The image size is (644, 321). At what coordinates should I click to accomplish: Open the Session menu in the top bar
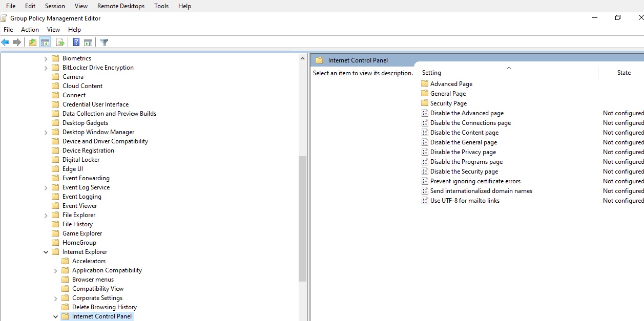[x=55, y=6]
